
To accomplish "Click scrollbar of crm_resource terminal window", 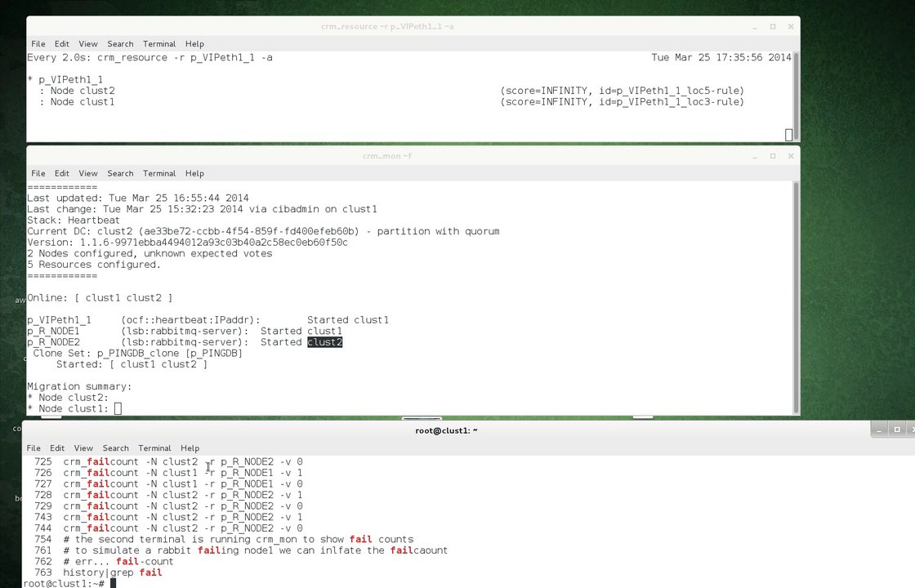I will tap(796, 96).
